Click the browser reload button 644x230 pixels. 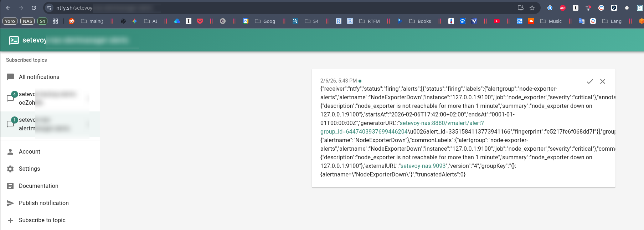(x=34, y=8)
